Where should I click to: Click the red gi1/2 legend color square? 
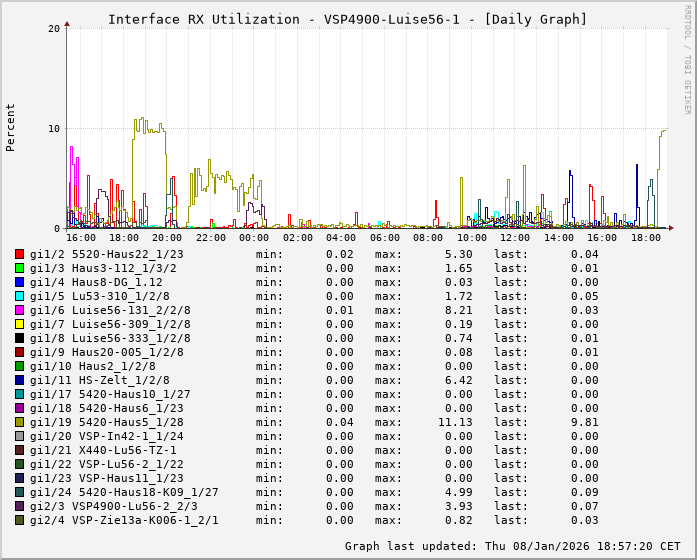pyautogui.click(x=19, y=254)
